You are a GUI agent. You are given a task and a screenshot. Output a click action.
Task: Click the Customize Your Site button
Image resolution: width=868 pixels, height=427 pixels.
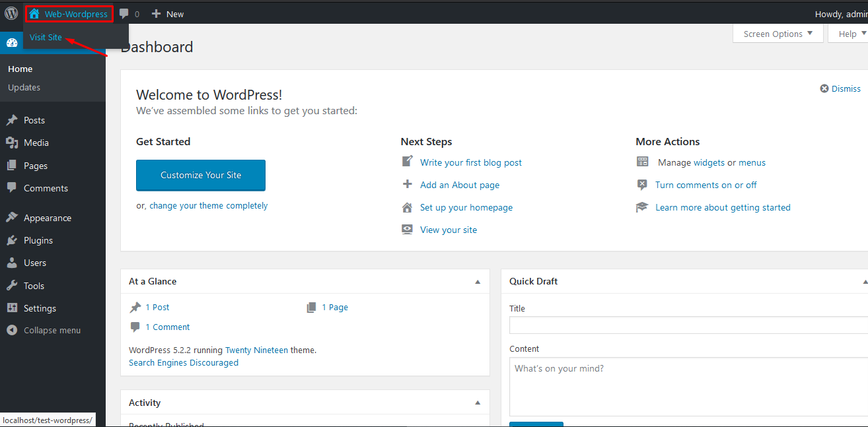click(x=201, y=175)
